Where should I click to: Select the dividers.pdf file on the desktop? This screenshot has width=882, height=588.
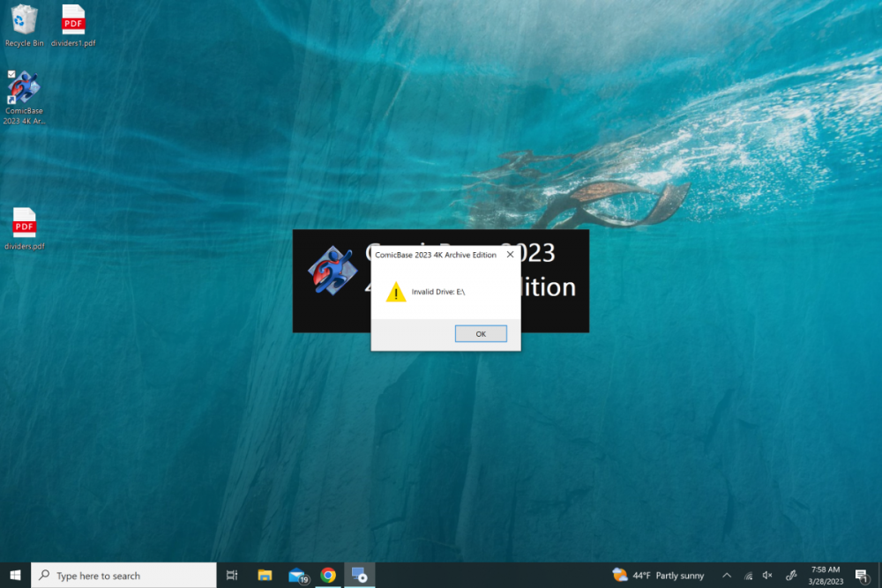(x=24, y=228)
